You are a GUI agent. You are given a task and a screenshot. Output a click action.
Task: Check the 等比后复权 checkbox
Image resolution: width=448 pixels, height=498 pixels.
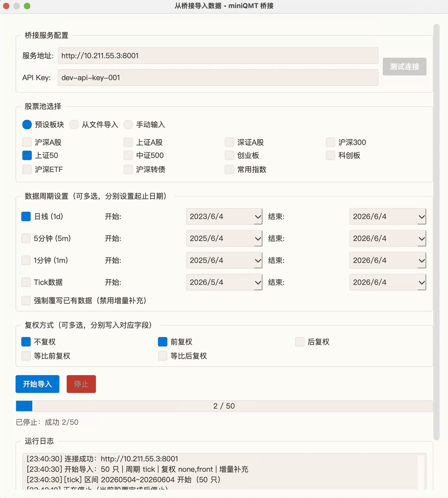coord(163,356)
